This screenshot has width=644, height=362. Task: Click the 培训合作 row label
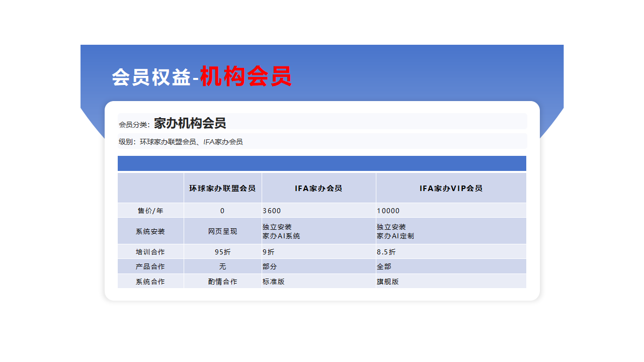click(x=150, y=252)
